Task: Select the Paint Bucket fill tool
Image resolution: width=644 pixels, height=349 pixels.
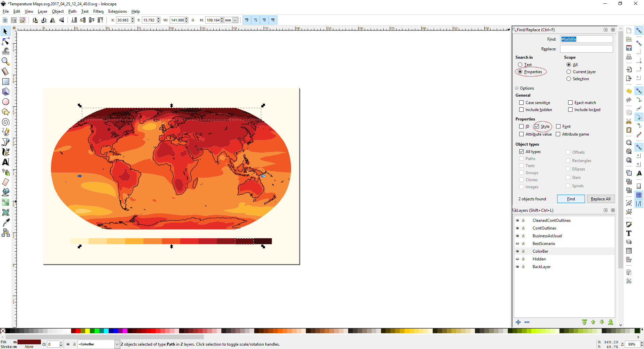Action: (5, 192)
